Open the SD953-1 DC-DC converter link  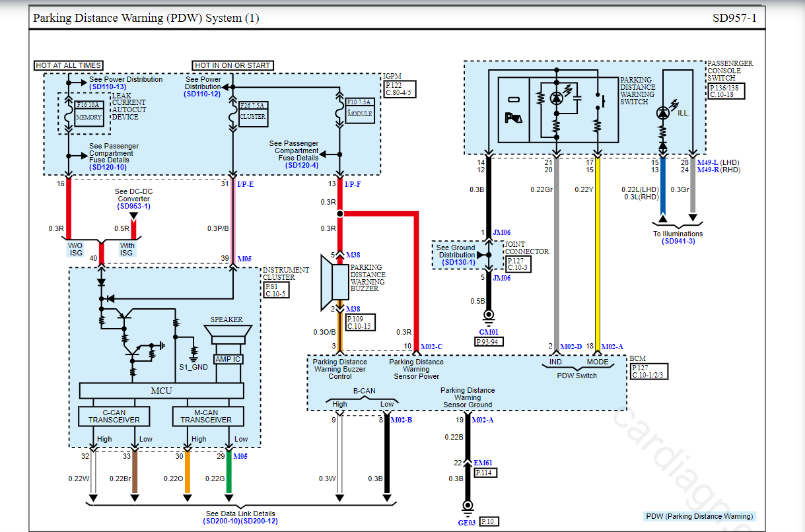133,206
